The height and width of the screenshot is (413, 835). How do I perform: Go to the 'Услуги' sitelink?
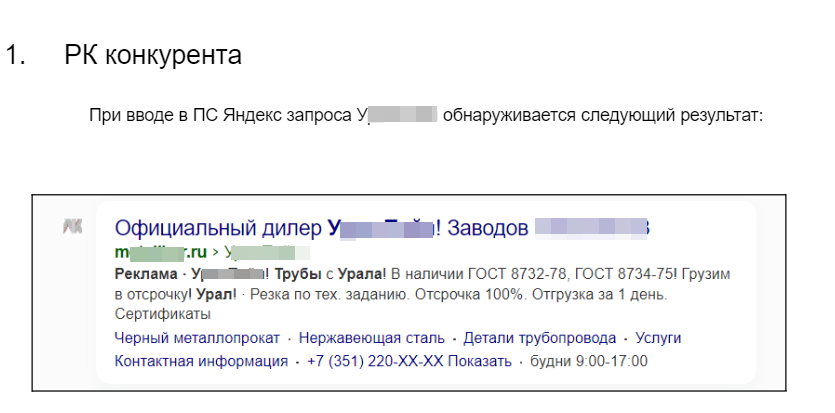(x=657, y=338)
